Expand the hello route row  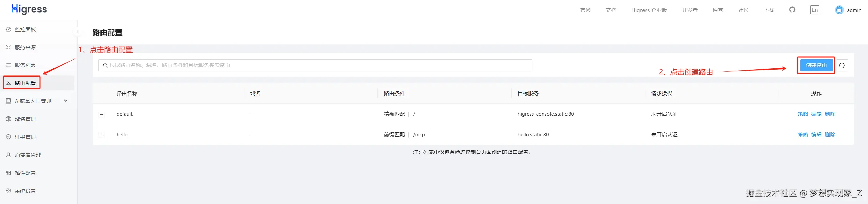point(102,135)
